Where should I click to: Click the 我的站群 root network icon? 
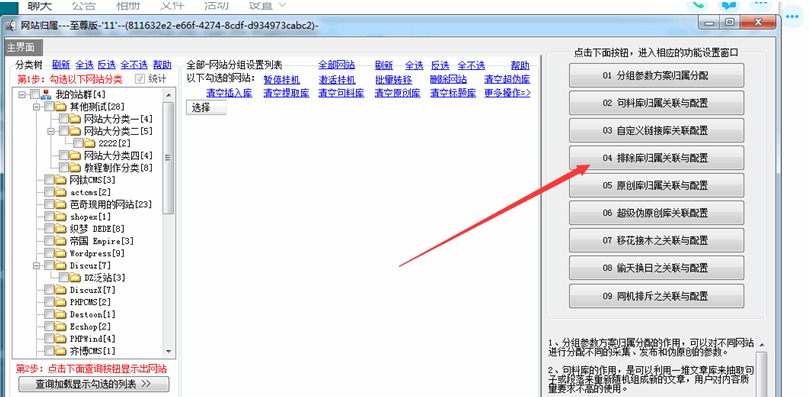[x=47, y=94]
